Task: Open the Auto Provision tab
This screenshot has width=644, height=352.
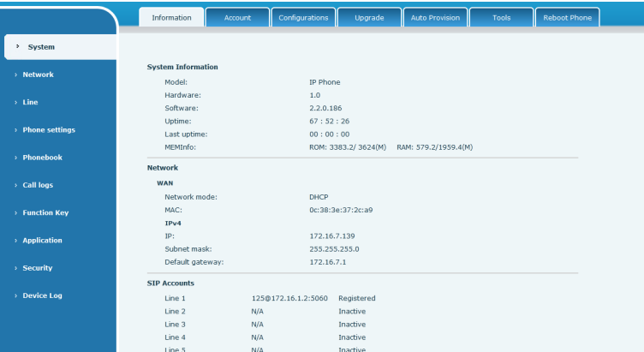Action: [435, 19]
